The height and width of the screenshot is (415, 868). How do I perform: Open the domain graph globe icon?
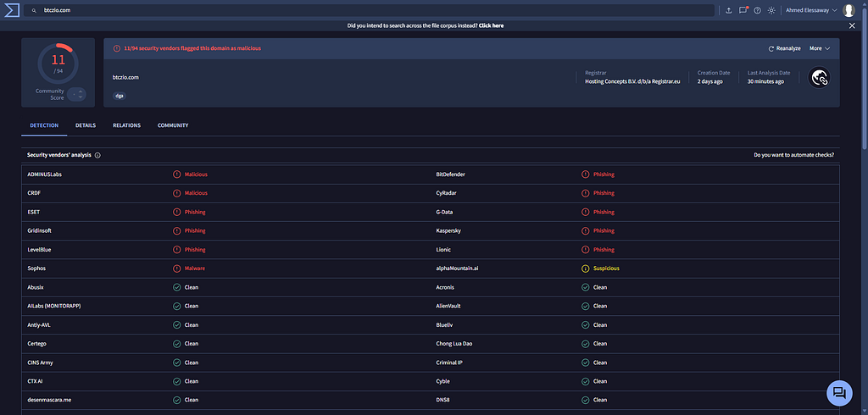click(x=819, y=78)
